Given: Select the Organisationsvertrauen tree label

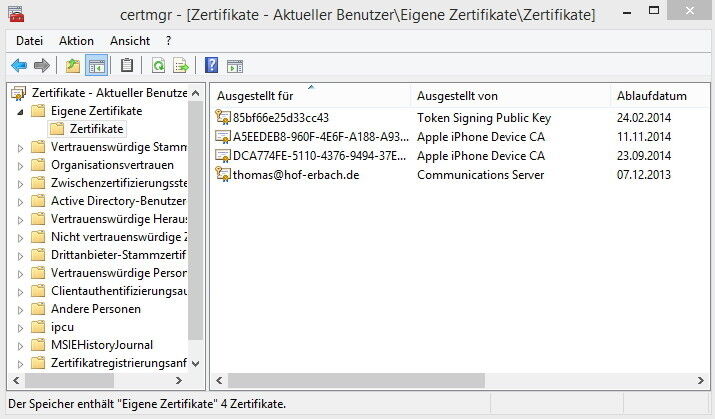Looking at the screenshot, I should [112, 165].
